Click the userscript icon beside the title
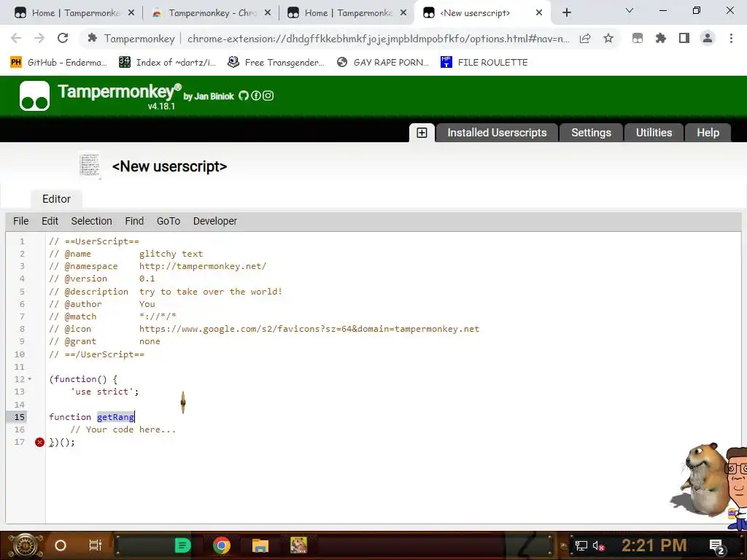The width and height of the screenshot is (747, 560). [x=90, y=166]
